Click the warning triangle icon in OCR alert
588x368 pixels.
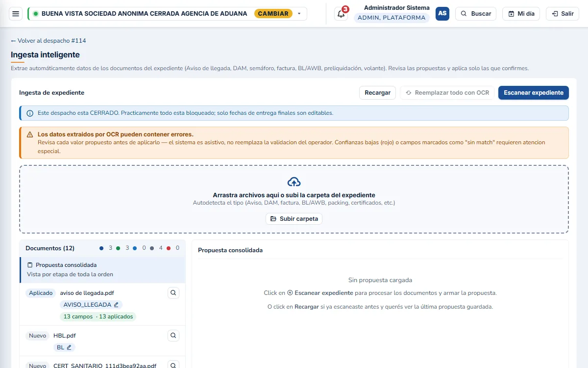[x=29, y=134]
